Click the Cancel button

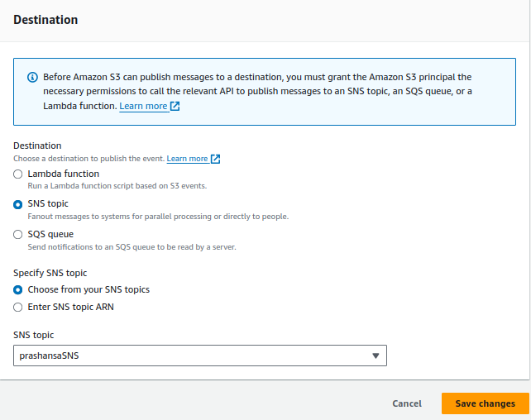407,403
